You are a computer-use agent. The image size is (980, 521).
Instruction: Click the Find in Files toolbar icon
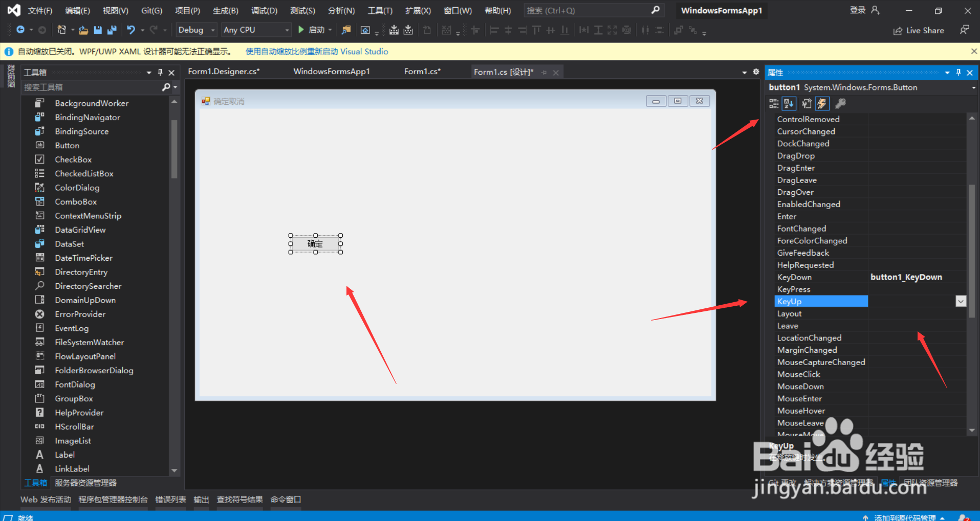pos(346,30)
